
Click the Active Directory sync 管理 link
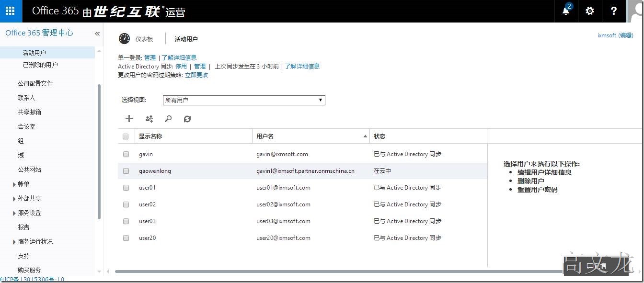[x=200, y=67]
